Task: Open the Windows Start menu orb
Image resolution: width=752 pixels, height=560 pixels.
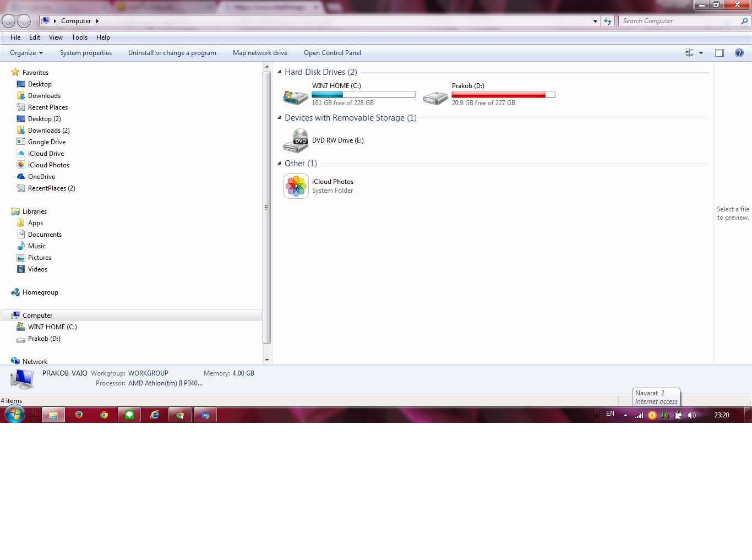Action: pos(15,414)
